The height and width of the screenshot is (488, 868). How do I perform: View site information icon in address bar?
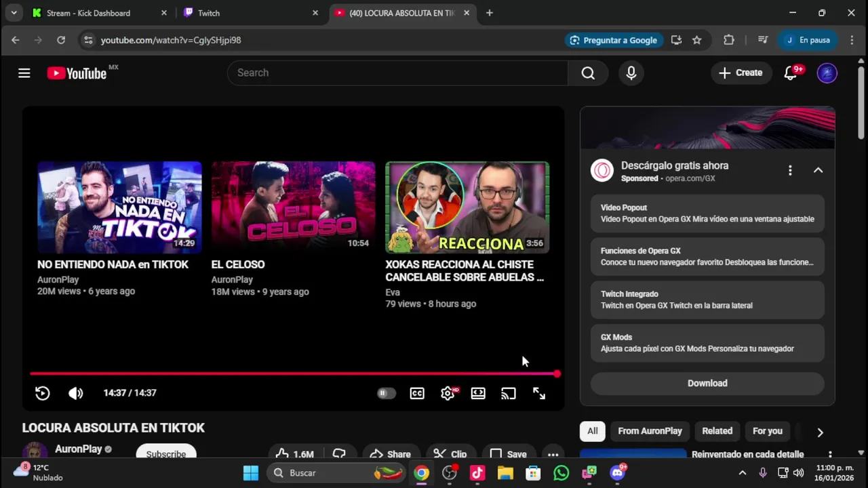tap(87, 40)
